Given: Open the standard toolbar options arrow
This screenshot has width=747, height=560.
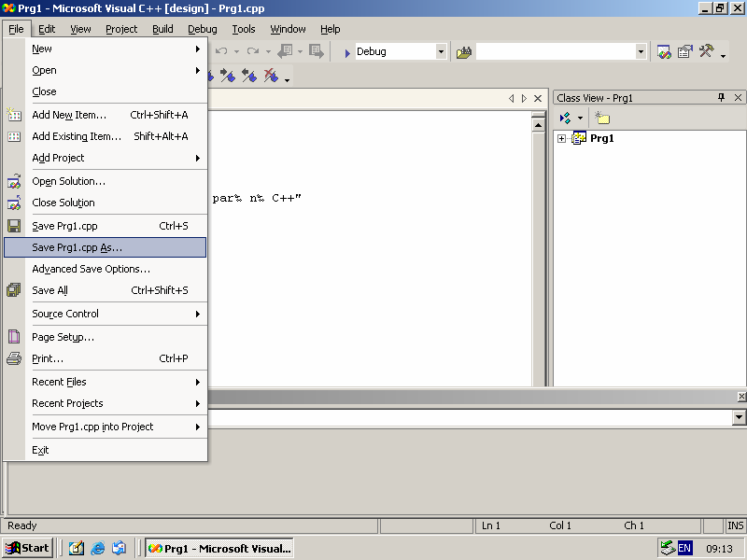Looking at the screenshot, I should tap(723, 56).
